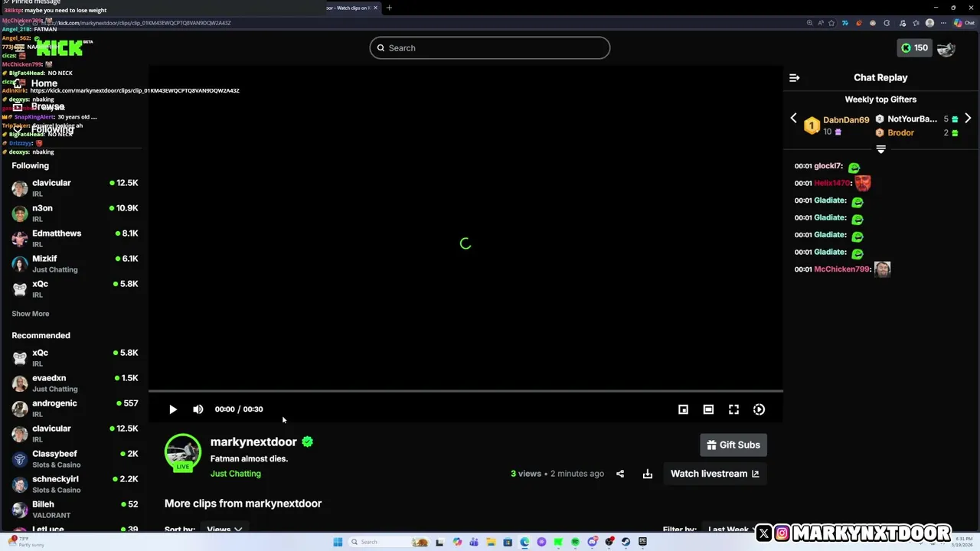Image resolution: width=980 pixels, height=551 pixels.
Task: Download the clip using the download icon
Action: pyautogui.click(x=648, y=474)
